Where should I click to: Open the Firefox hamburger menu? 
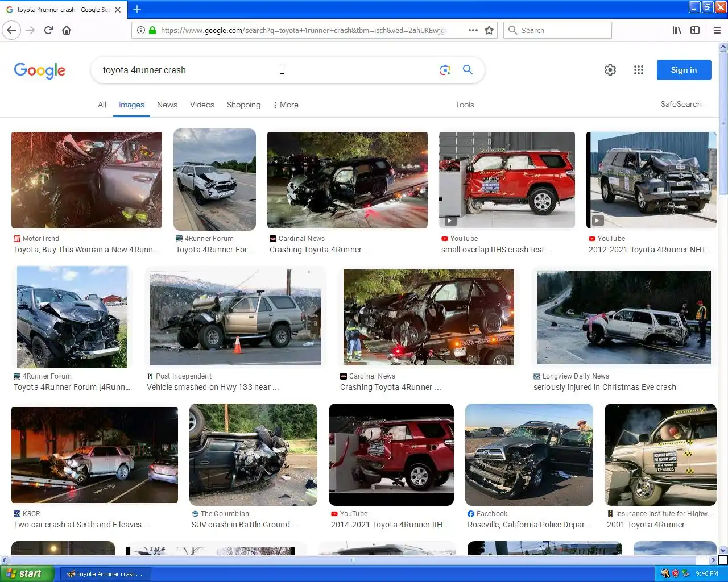coord(717,30)
